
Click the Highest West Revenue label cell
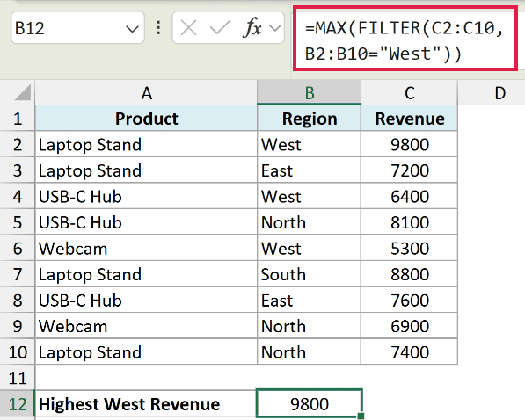tap(146, 404)
